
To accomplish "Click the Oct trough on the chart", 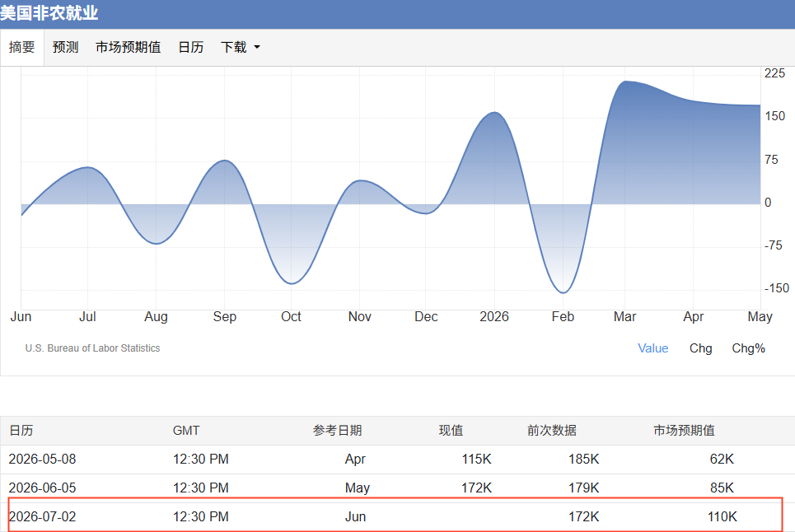I will (291, 284).
